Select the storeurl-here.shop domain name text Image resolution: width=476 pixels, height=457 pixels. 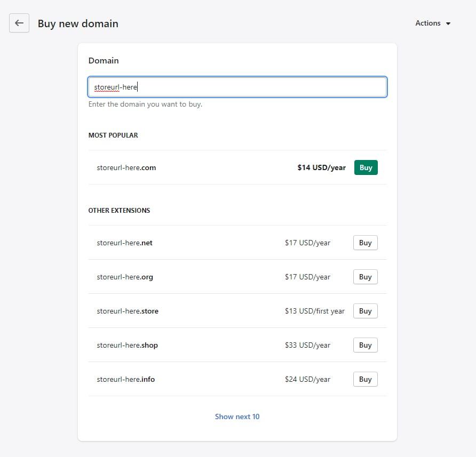[x=127, y=346]
